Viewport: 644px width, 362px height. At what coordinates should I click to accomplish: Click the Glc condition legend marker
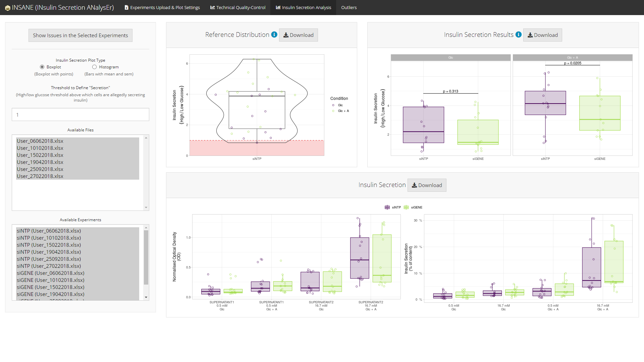pyautogui.click(x=333, y=105)
